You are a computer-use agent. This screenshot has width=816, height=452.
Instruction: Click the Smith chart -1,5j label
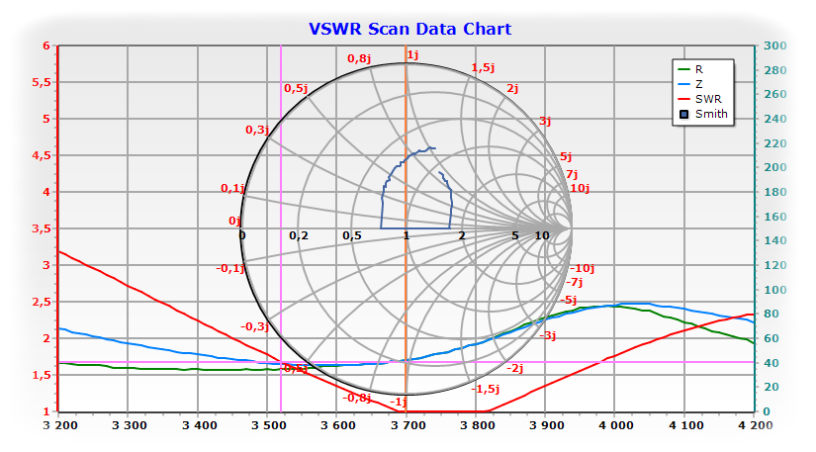click(485, 389)
